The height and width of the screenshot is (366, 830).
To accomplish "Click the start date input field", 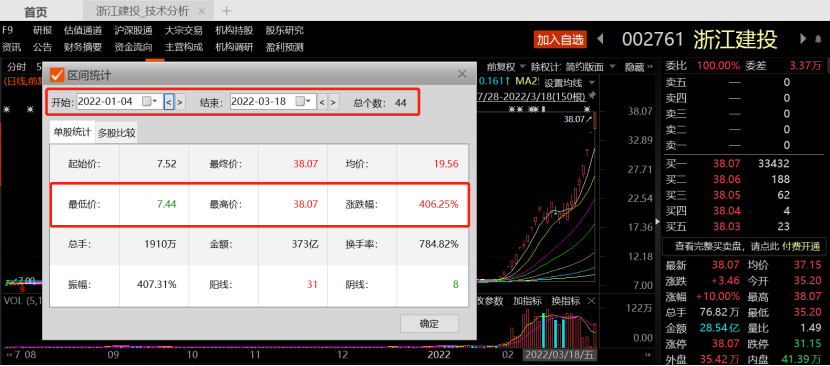I will coord(110,102).
